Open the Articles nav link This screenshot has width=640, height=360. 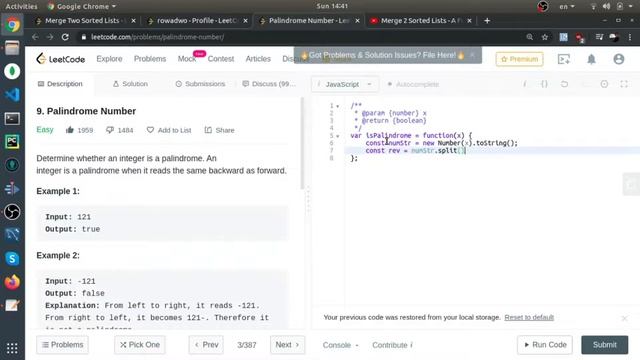coord(258,59)
